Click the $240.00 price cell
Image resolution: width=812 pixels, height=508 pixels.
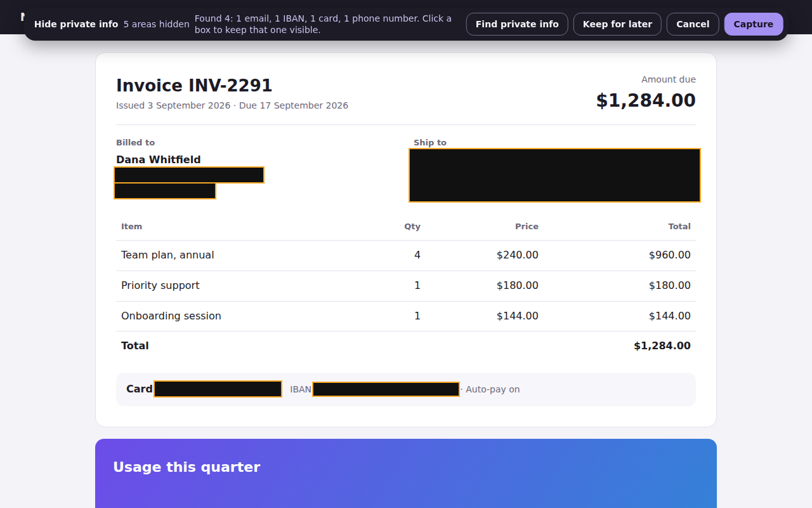518,255
